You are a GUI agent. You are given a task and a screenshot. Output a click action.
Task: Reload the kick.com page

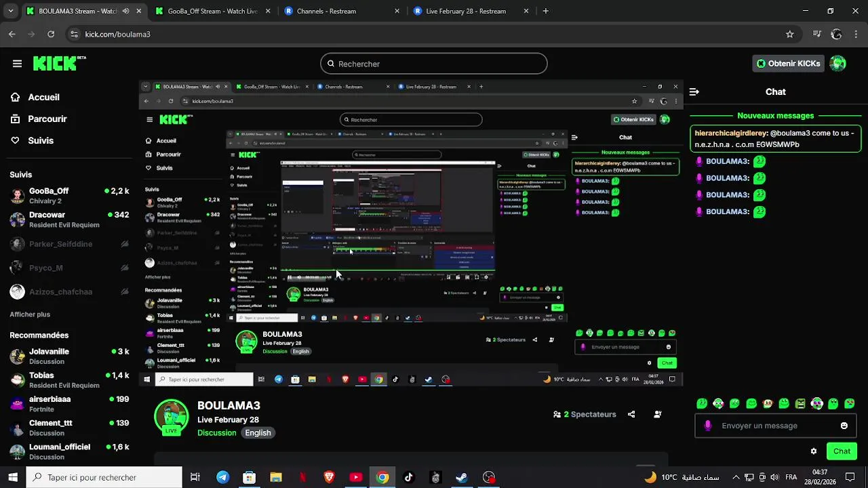point(51,34)
